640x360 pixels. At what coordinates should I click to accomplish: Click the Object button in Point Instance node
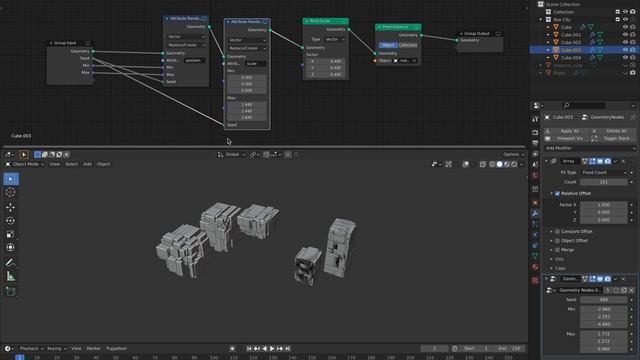coord(388,45)
